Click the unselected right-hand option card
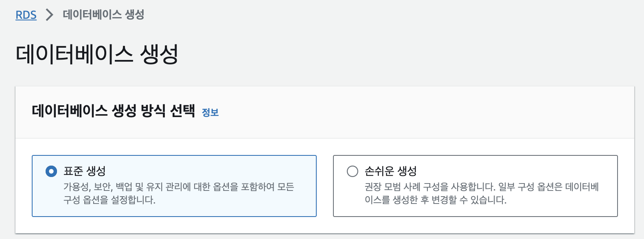The width and height of the screenshot is (644, 239). pos(475,185)
